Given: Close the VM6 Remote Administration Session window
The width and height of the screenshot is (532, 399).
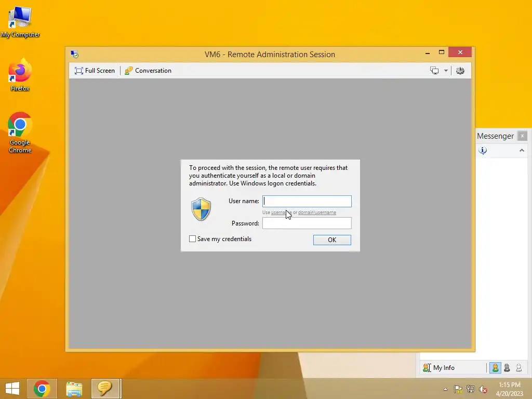Looking at the screenshot, I should (460, 52).
